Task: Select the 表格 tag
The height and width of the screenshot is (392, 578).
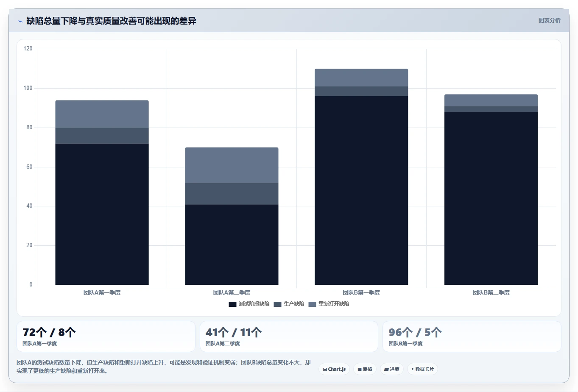Action: click(x=365, y=369)
